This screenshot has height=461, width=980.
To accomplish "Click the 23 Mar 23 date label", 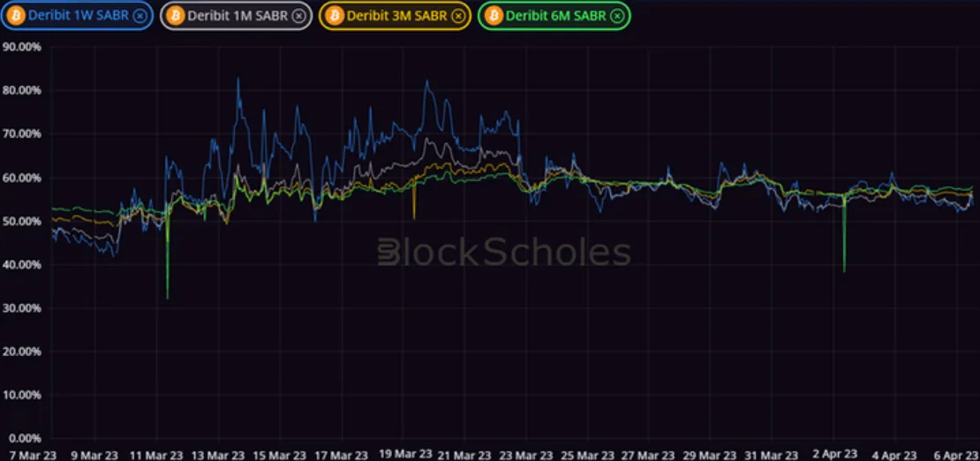I will point(525,455).
